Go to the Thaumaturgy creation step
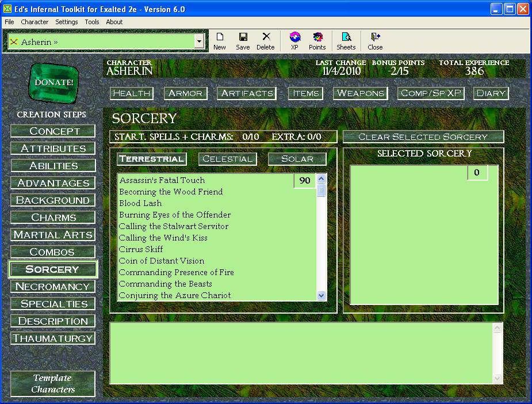Image resolution: width=532 pixels, height=404 pixels. [x=53, y=338]
